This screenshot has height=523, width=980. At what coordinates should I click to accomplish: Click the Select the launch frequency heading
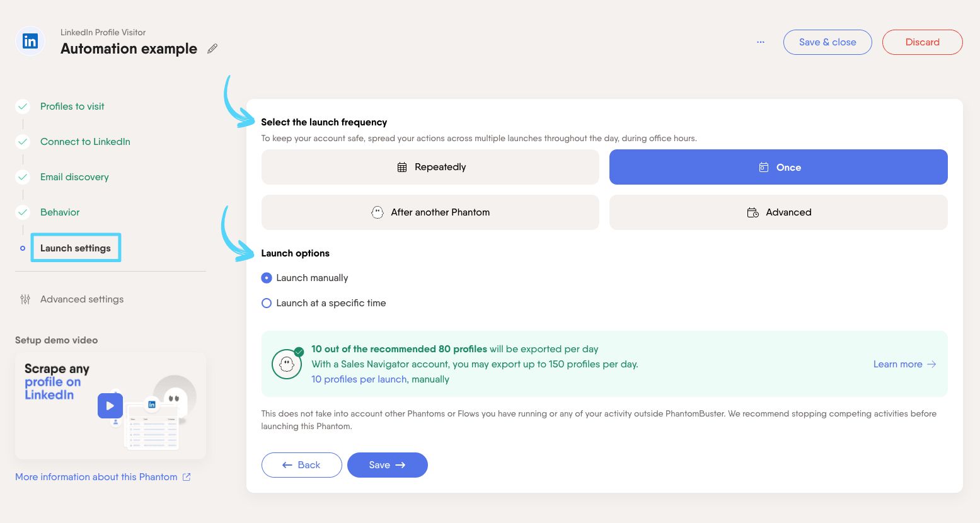pos(324,122)
